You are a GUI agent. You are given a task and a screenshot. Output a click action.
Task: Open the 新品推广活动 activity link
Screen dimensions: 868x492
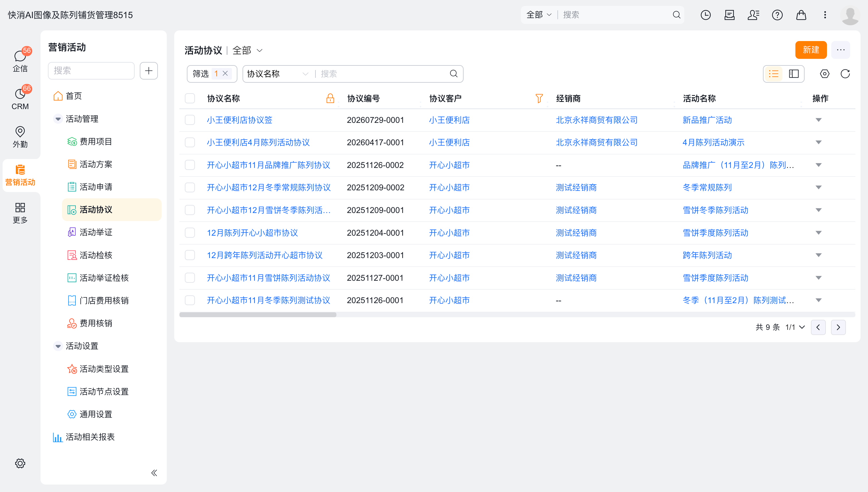click(707, 120)
